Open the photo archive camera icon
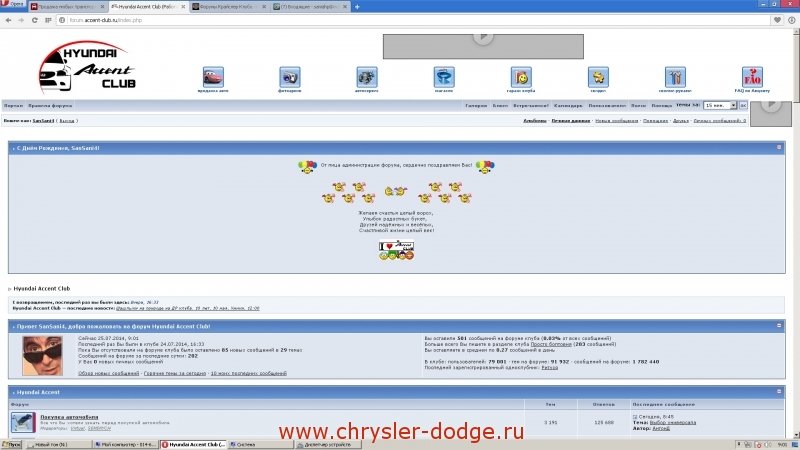 [x=290, y=78]
